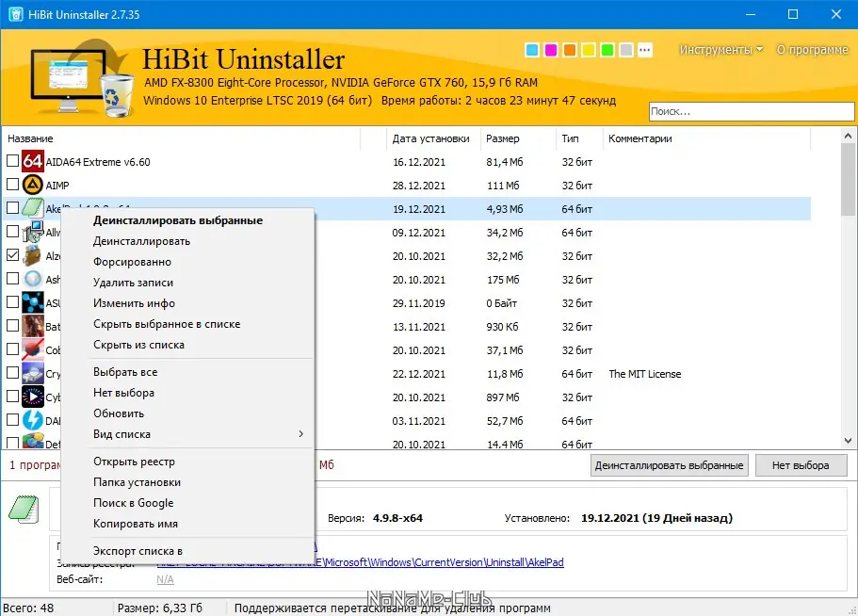Tick the checkbox dated 09.12.2021
This screenshot has height=616, width=858.
(x=12, y=232)
